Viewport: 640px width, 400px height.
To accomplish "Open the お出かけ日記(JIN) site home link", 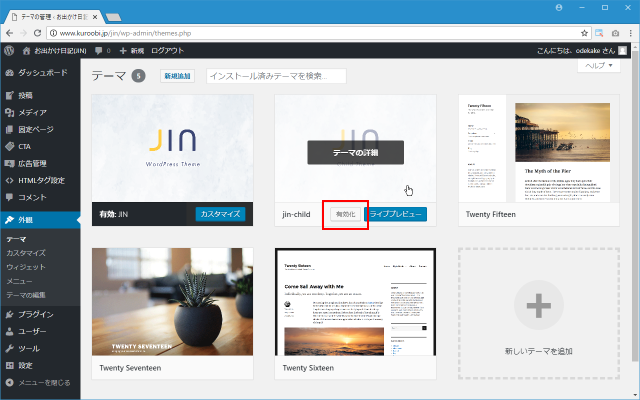I will (54, 51).
